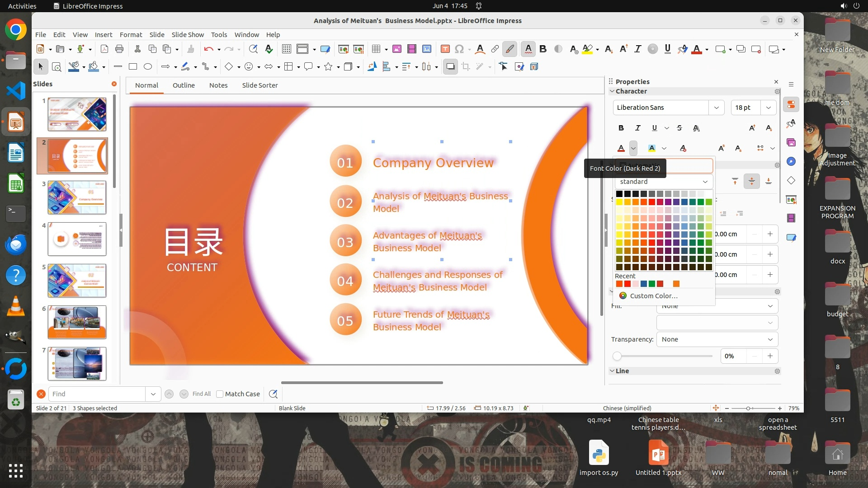Click Strikethrough icon in Character panel
The height and width of the screenshot is (488, 868).
pyautogui.click(x=679, y=128)
